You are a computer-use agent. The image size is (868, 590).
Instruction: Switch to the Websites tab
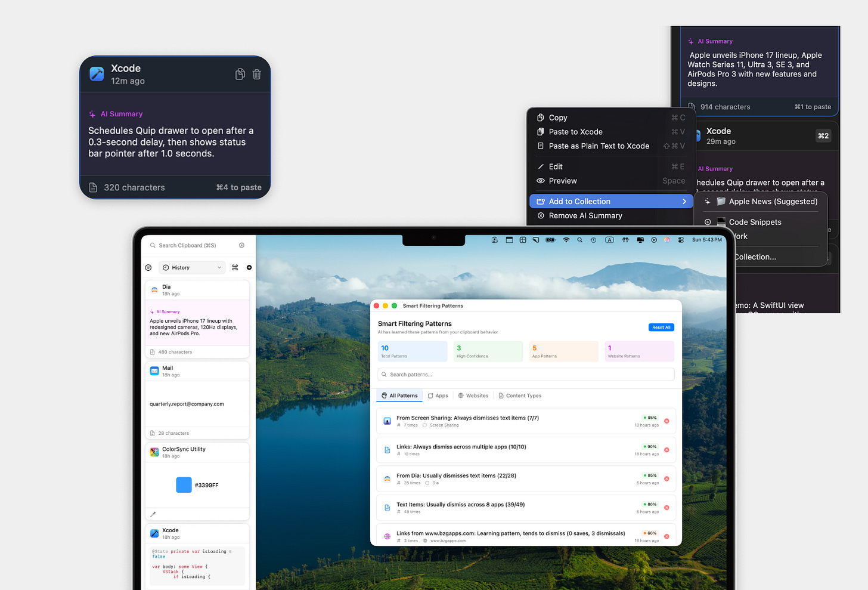point(473,396)
